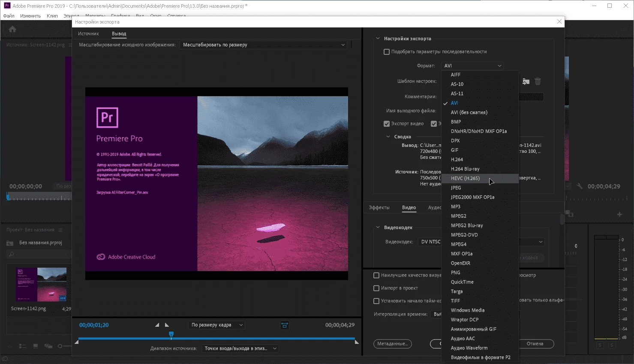
Task: Enable Наилучшее качество визуализации checkbox
Action: 376,275
